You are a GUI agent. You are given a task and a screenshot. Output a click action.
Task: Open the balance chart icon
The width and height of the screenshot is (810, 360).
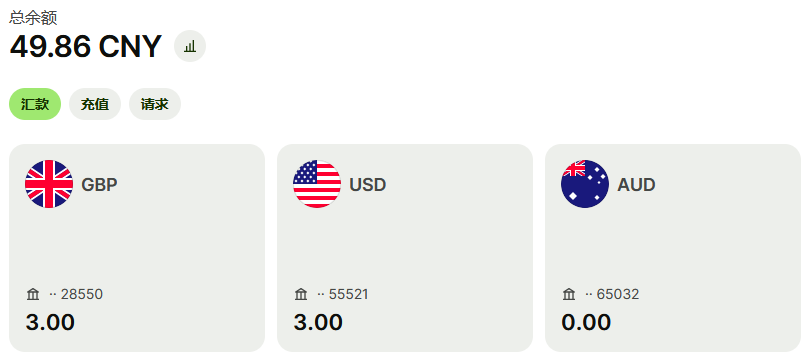tap(190, 46)
